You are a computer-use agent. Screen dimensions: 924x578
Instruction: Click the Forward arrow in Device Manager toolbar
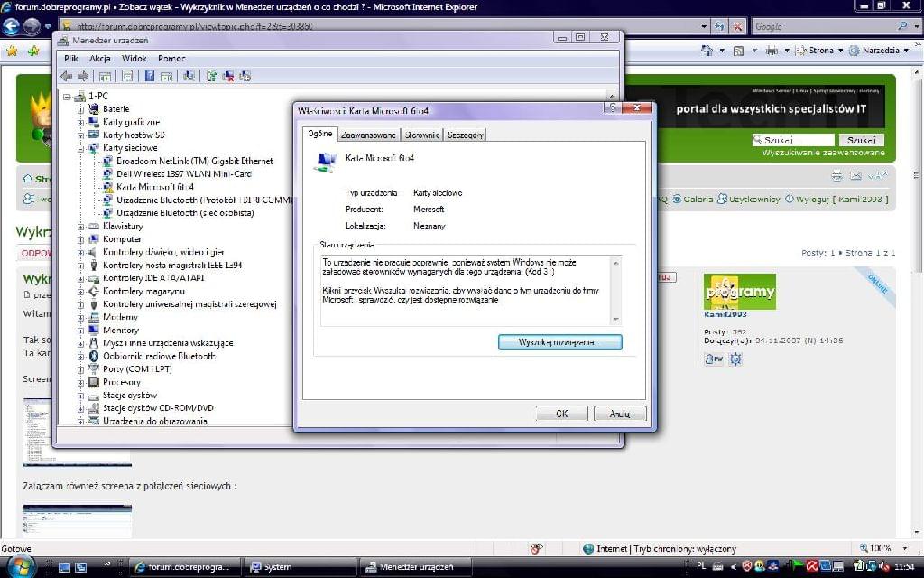[83, 76]
